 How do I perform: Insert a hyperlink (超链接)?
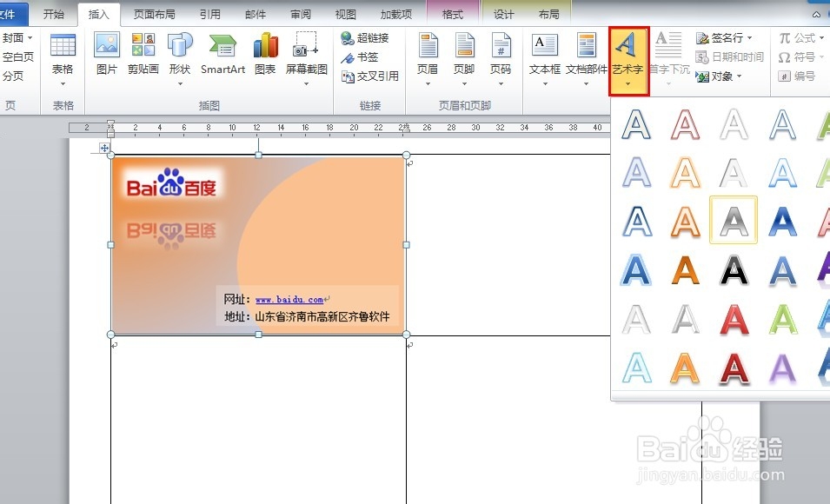click(x=365, y=38)
